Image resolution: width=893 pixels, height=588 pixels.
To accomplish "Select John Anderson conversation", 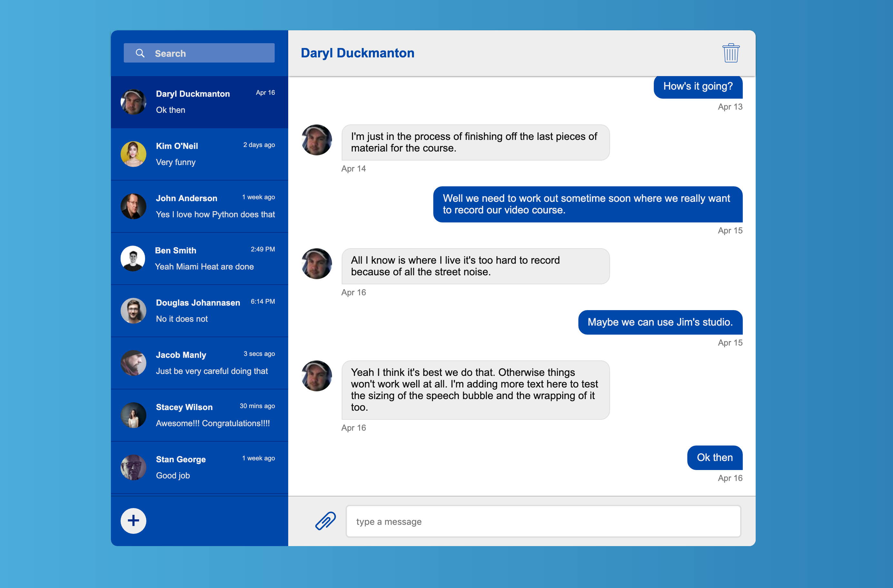I will [x=200, y=205].
